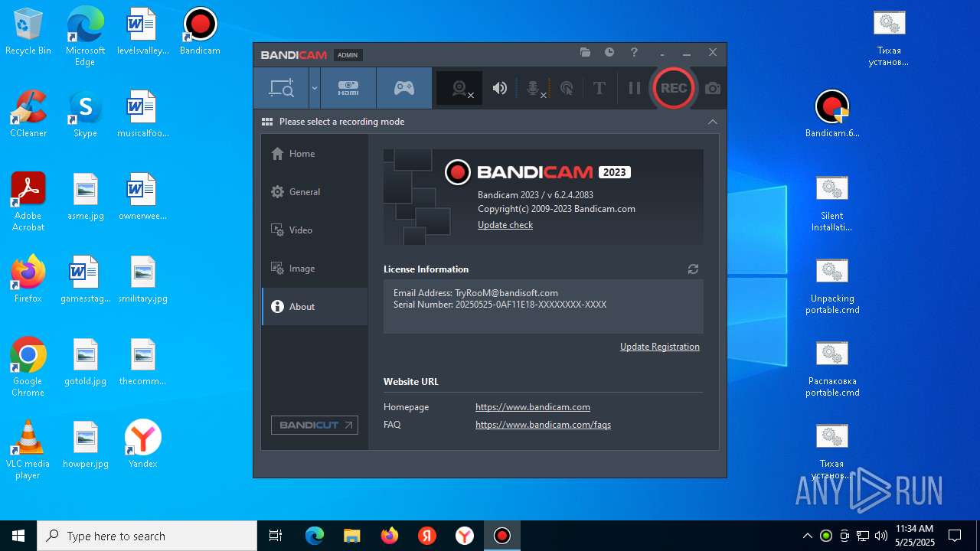The height and width of the screenshot is (551, 980).
Task: Select the Recycle Bin desktop icon
Action: tap(28, 32)
